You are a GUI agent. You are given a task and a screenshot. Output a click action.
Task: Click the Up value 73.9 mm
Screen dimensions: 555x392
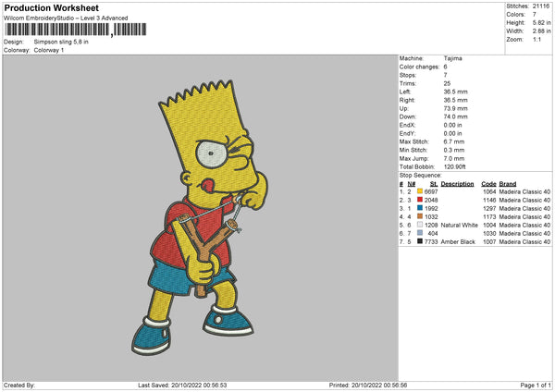click(x=455, y=108)
